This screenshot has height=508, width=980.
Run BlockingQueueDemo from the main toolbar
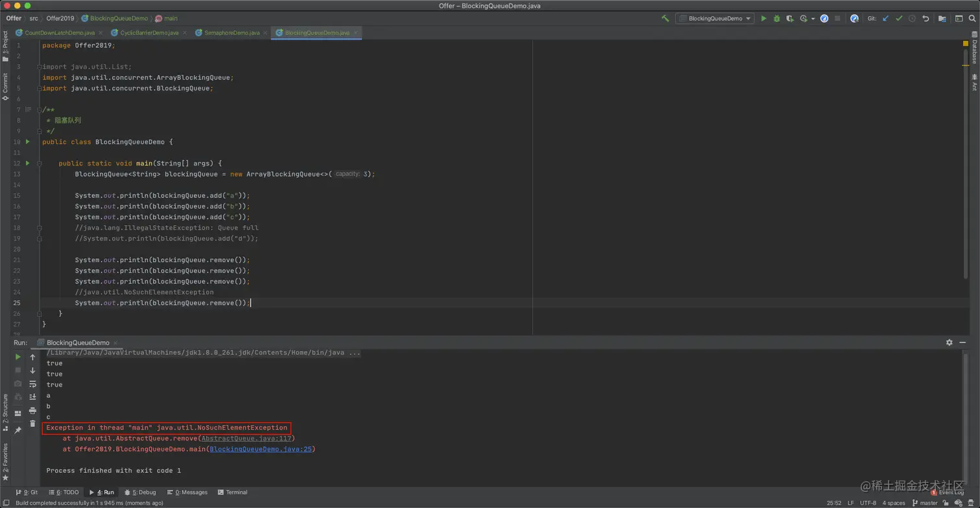[764, 19]
